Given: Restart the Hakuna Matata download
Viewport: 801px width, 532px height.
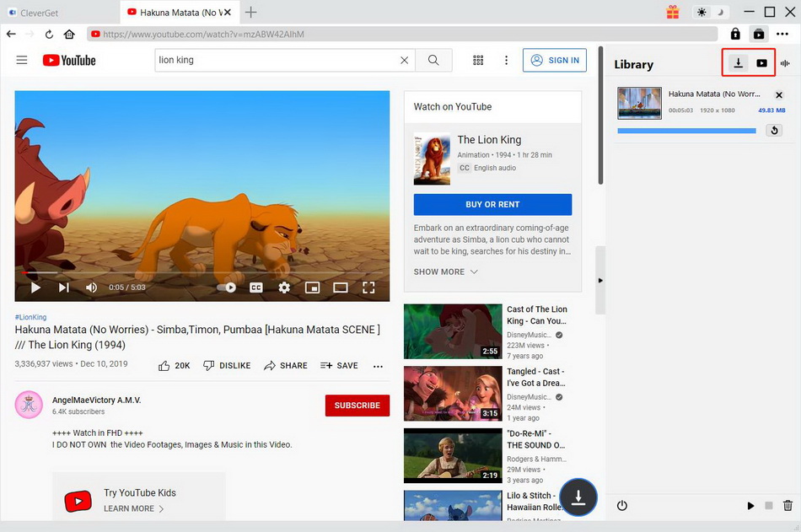Looking at the screenshot, I should (773, 130).
